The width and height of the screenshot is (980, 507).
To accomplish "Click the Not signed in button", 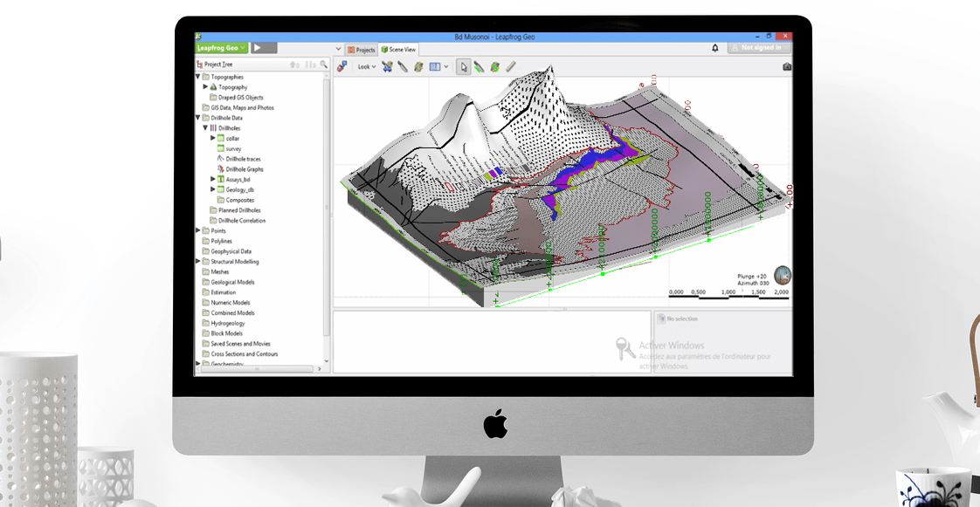I will point(758,48).
